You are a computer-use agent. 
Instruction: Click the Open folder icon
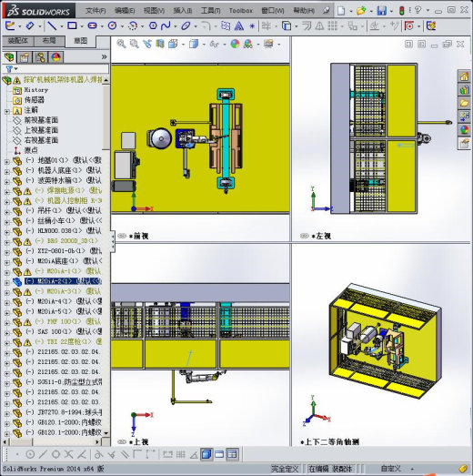click(361, 11)
